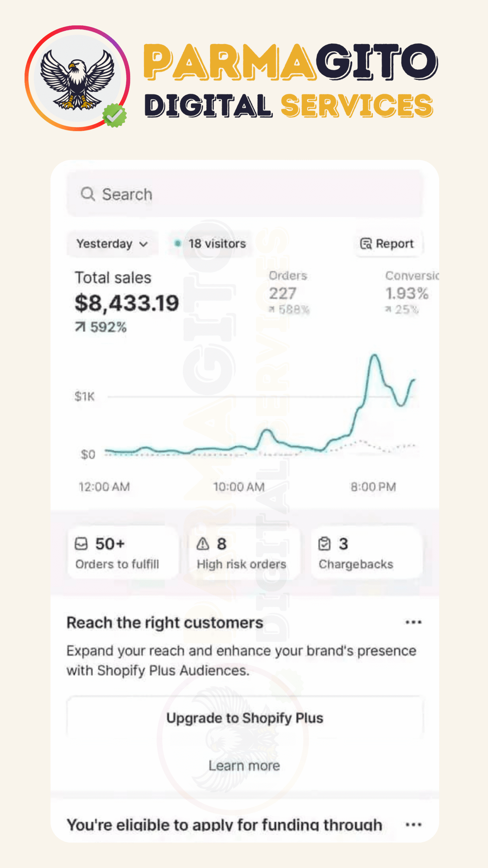Open the Yesterday date range dropdown
The image size is (488, 868).
[112, 243]
